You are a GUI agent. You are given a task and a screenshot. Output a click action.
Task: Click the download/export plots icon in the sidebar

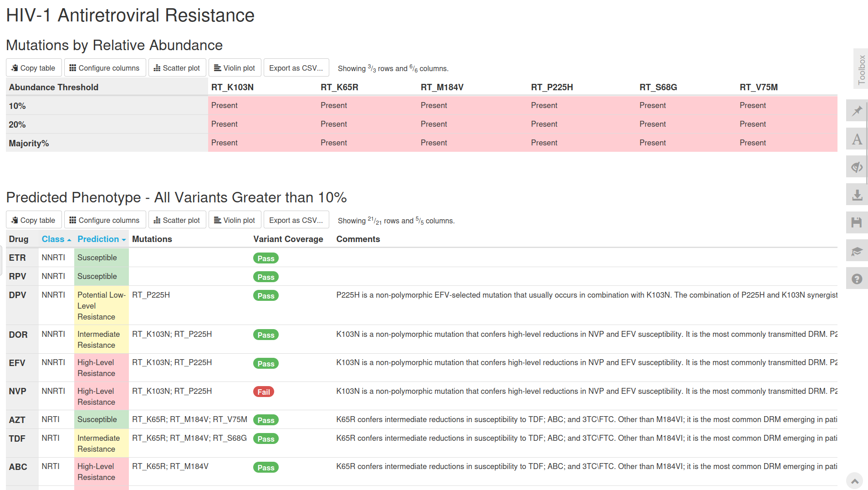(x=857, y=195)
